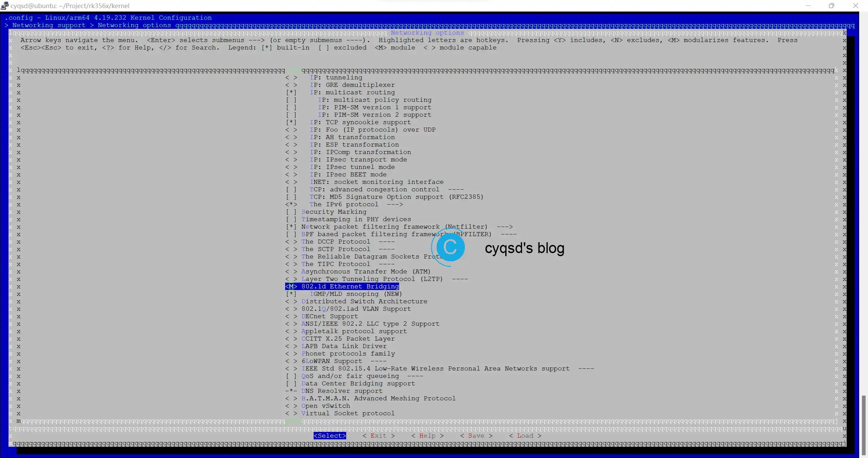Select Distributed Switch Architecture entry
This screenshot has width=868, height=458.
tap(364, 301)
